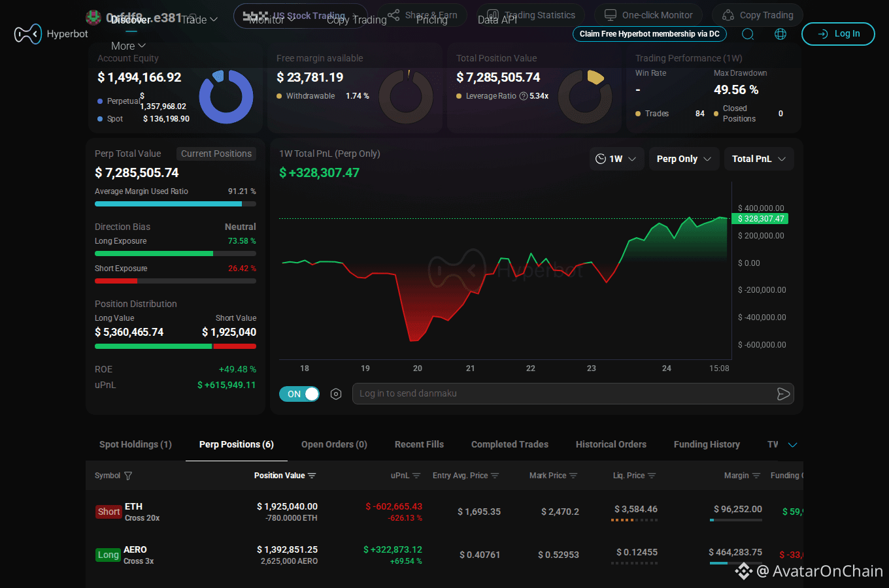
Task: Click the ETH liq. price $3,584.46
Action: click(x=635, y=509)
